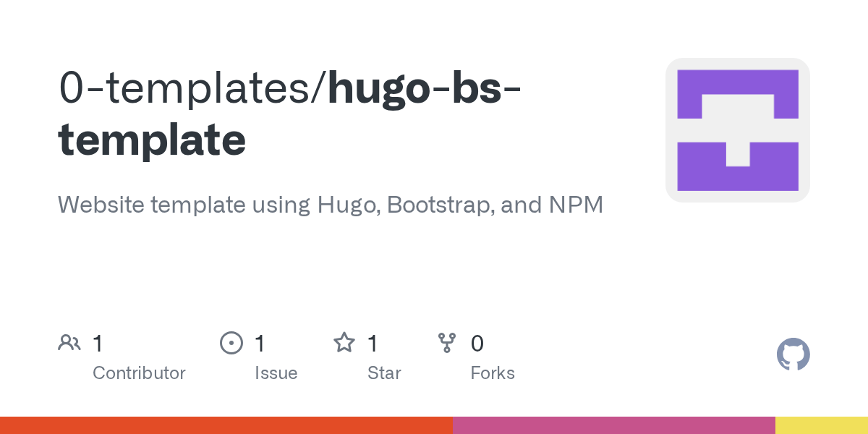868x434 pixels.
Task: Click the issue circle-dot icon
Action: 231,343
